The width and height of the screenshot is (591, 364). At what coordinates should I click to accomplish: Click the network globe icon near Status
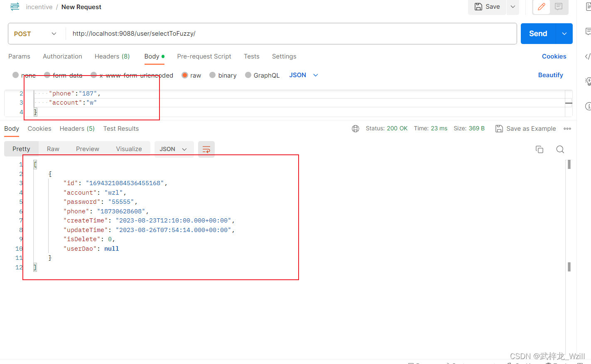click(x=356, y=129)
